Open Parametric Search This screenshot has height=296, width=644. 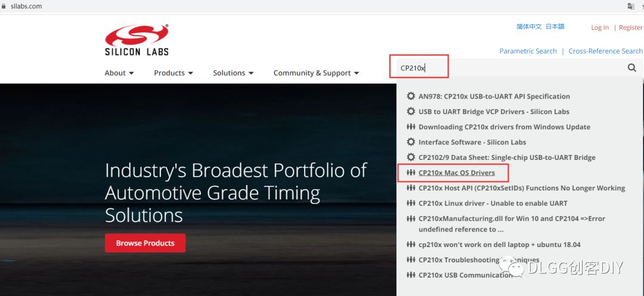coord(528,51)
